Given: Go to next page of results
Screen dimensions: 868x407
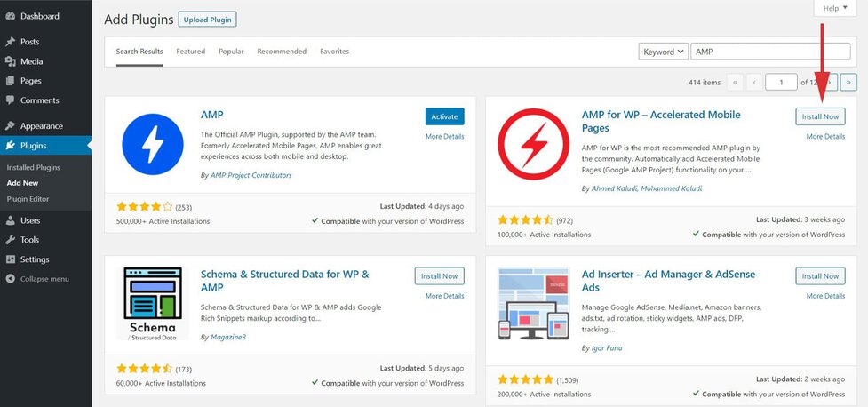Looking at the screenshot, I should (830, 83).
